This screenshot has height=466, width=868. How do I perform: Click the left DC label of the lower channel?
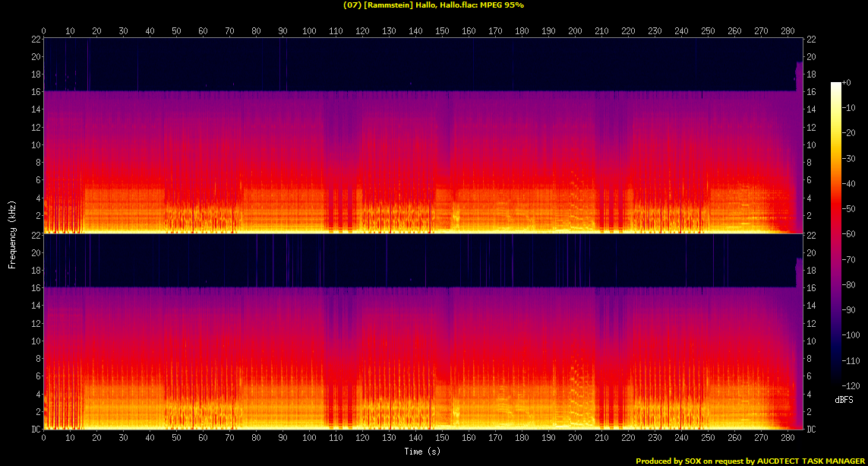click(35, 430)
